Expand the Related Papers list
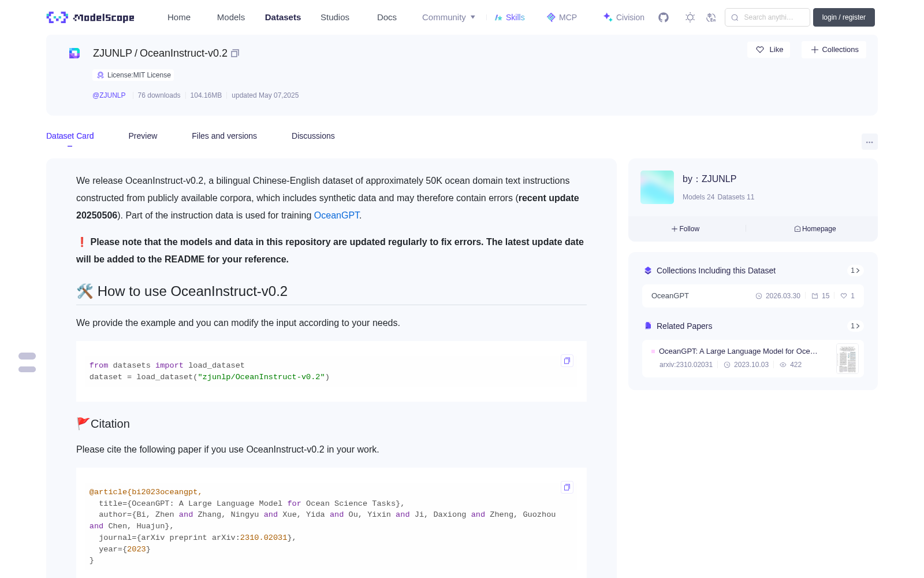This screenshot has width=924, height=578. [855, 326]
